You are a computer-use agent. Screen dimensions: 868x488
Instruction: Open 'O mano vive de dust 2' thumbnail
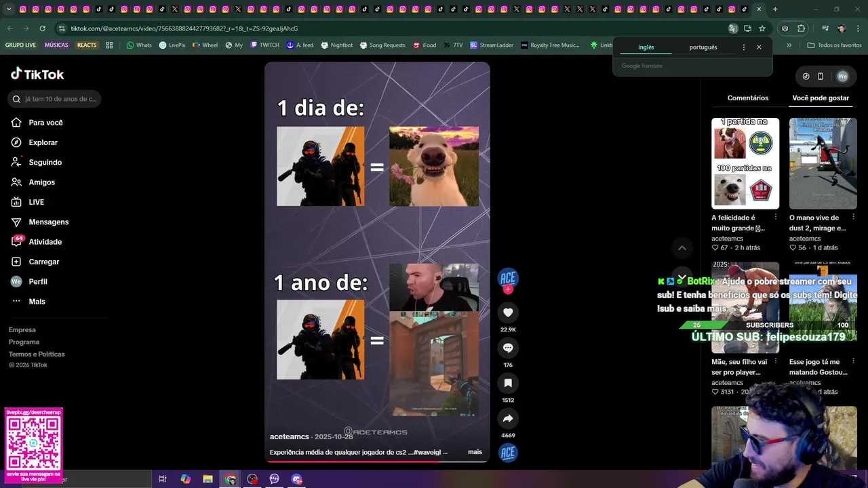[x=823, y=163]
